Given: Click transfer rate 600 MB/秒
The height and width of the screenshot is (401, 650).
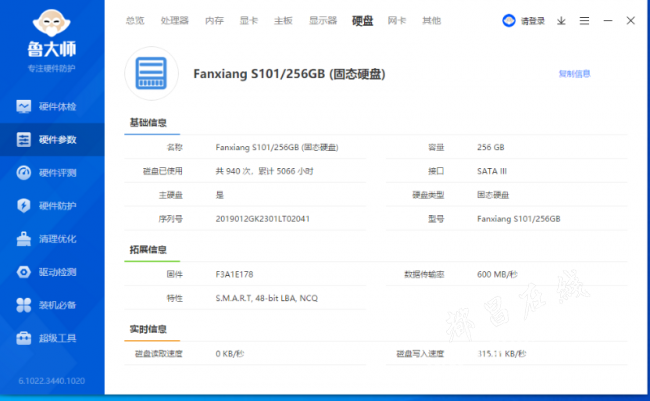Looking at the screenshot, I should click(x=497, y=274).
